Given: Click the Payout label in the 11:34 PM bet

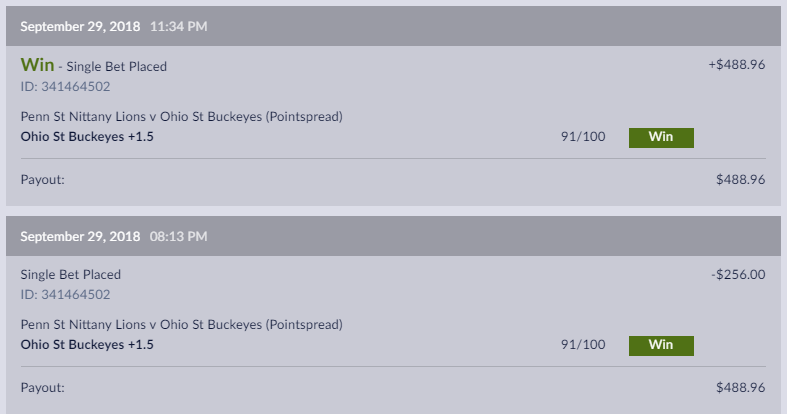Looking at the screenshot, I should point(42,180).
